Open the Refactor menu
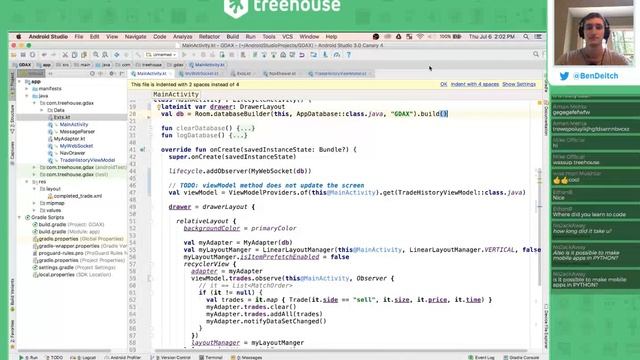The height and width of the screenshot is (360, 640). coord(209,37)
